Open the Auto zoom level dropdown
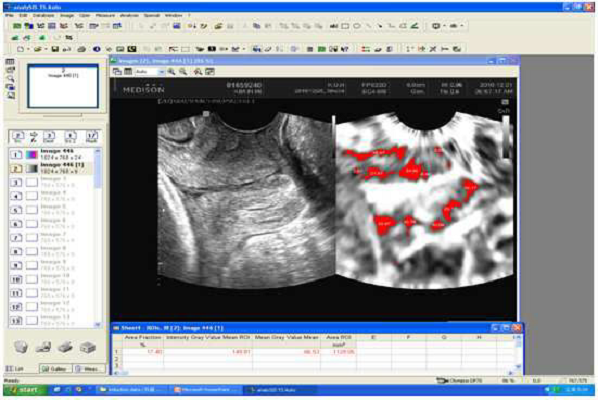 150,72
